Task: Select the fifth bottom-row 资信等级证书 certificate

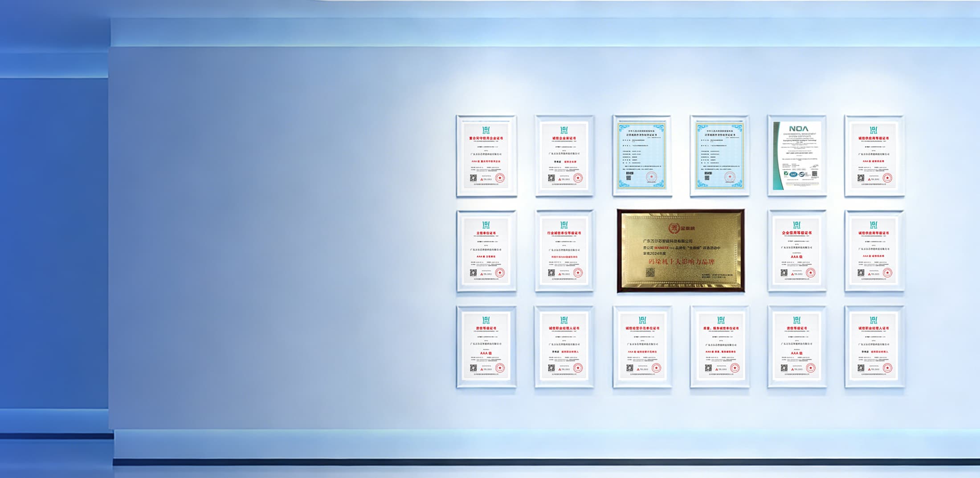Action: tap(797, 346)
